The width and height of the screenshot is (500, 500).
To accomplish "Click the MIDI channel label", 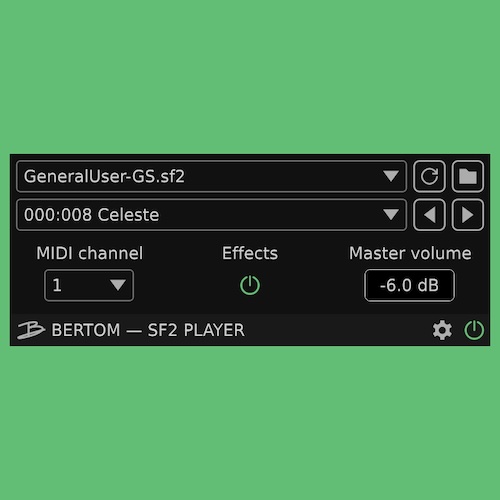I will pos(90,253).
